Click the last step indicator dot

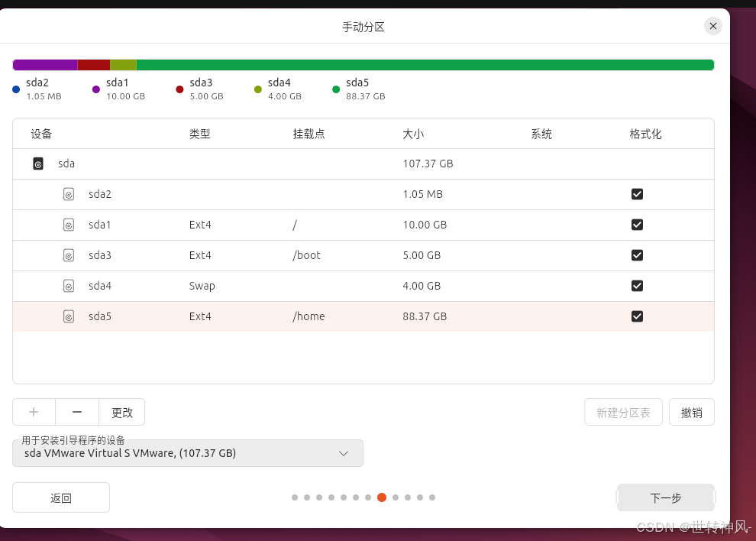(x=432, y=497)
